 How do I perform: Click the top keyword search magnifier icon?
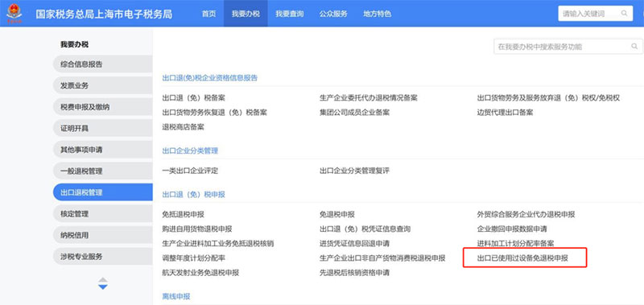[625, 14]
